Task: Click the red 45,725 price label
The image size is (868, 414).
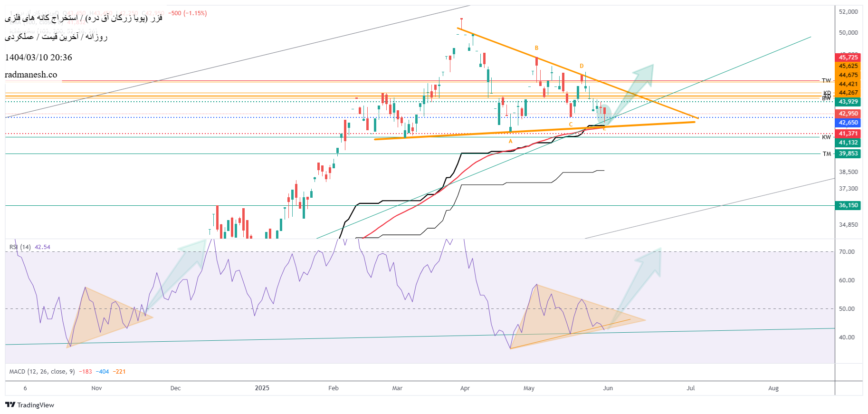Action: click(848, 58)
